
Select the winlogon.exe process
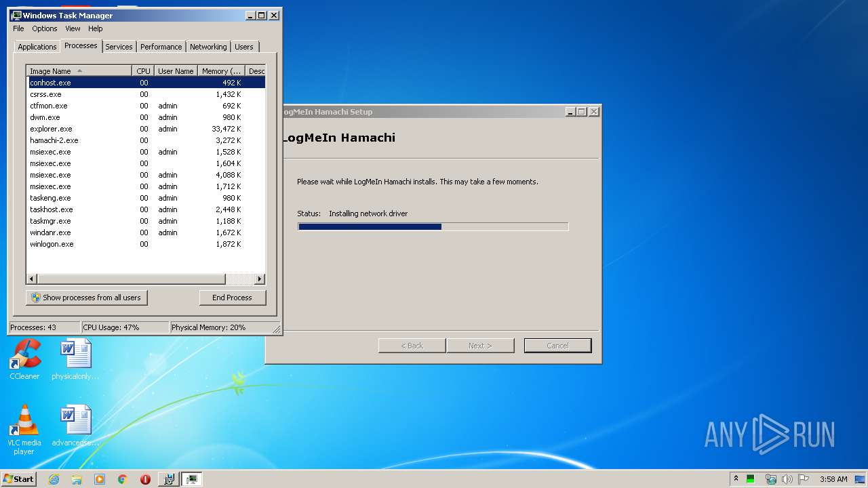(x=146, y=244)
